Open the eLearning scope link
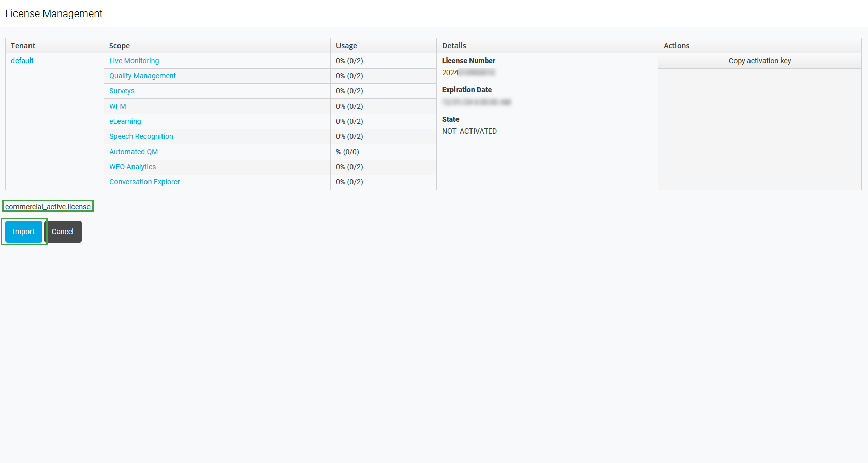The height and width of the screenshot is (463, 868). coord(125,121)
